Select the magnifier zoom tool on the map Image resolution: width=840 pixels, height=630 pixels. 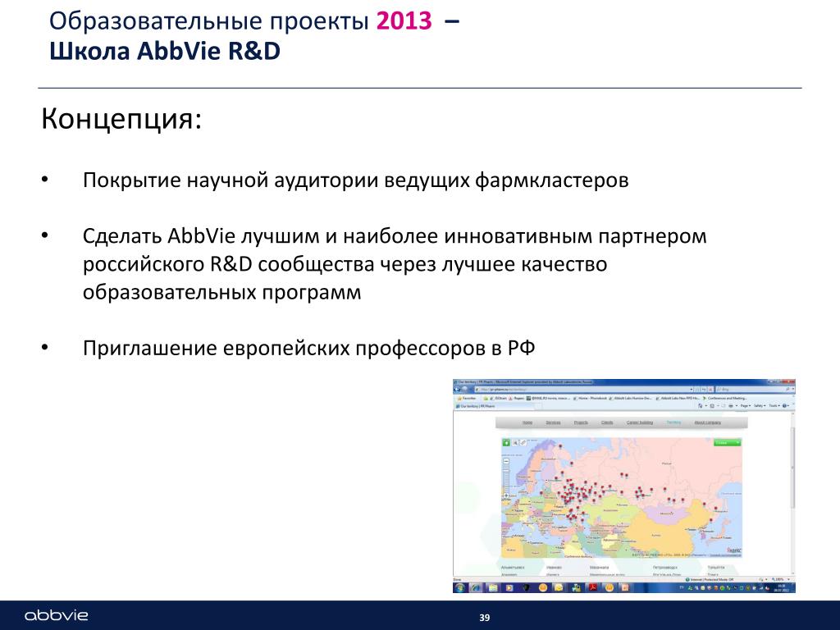515,442
